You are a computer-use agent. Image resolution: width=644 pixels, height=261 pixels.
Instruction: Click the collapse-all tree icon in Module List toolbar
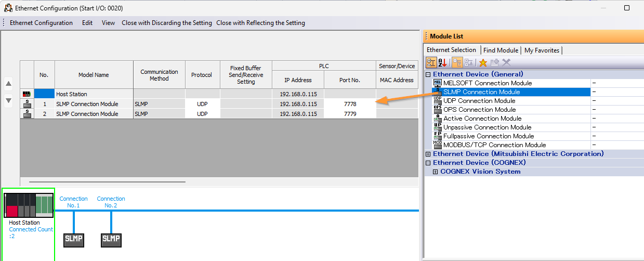[468, 62]
